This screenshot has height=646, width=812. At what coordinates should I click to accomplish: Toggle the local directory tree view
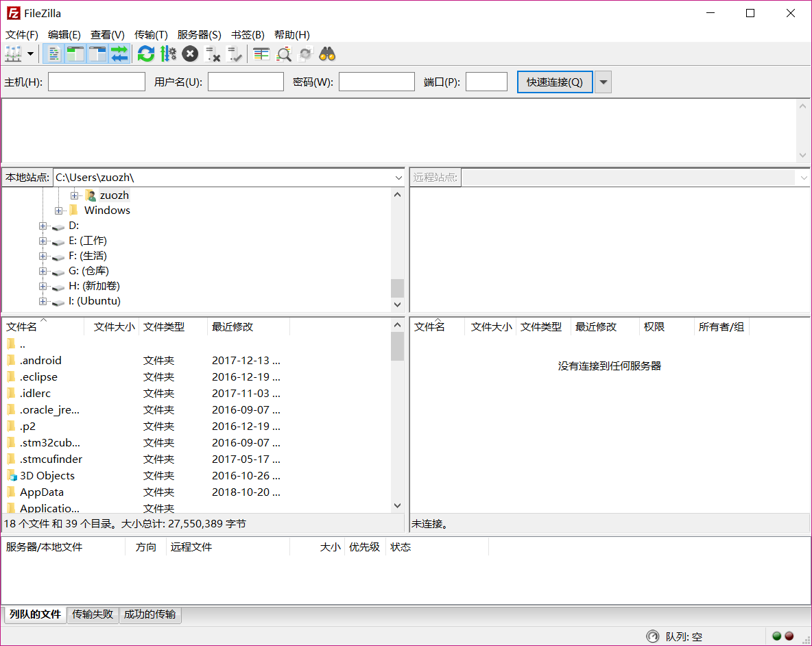point(75,53)
